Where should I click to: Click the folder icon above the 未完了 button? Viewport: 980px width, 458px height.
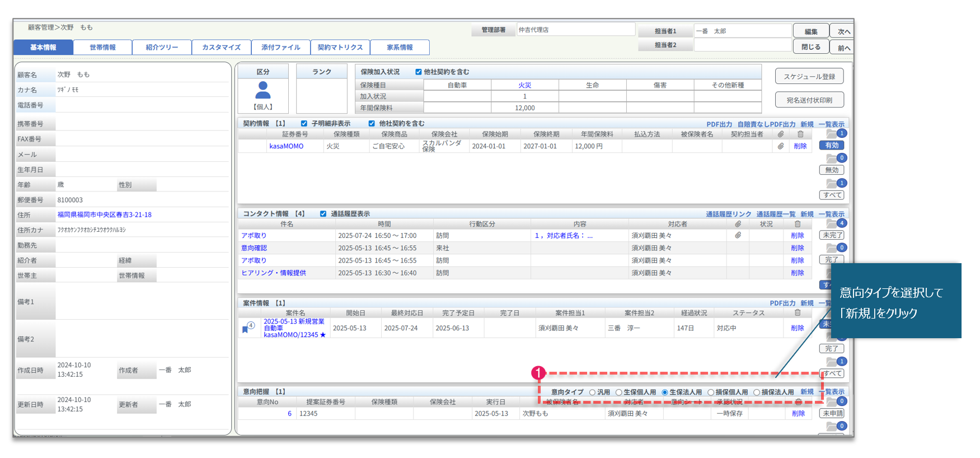coord(832,225)
